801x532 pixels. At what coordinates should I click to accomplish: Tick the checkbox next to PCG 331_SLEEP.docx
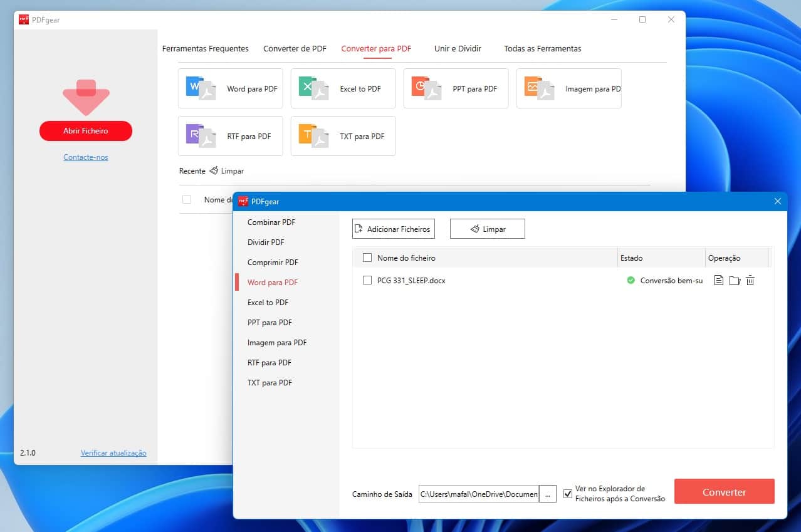pyautogui.click(x=367, y=281)
